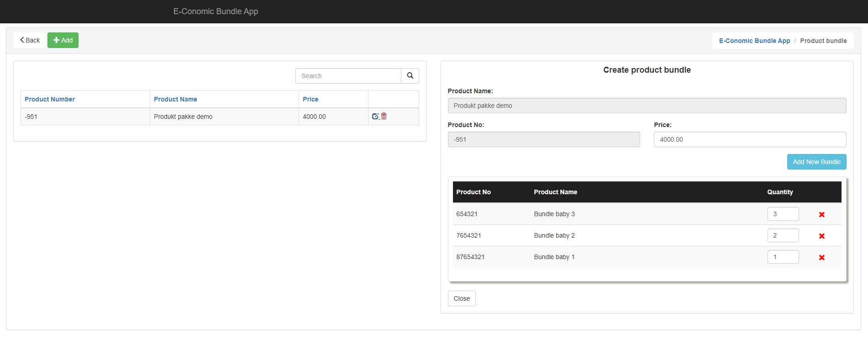Open E-Conomic Bundle App breadcrumb link
Screen dimensions: 868x351
[x=754, y=41]
